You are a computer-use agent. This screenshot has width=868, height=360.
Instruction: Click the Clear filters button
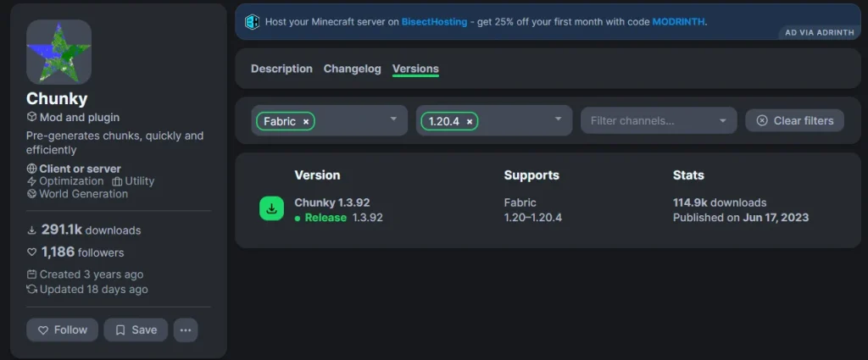tap(794, 120)
